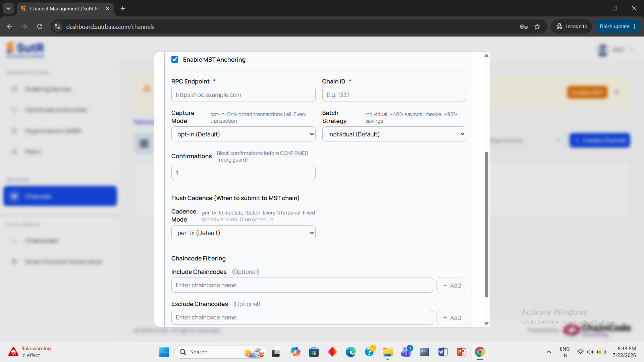Screen dimensions: 644x362
Task: Reload the current page
Action: coord(40,26)
